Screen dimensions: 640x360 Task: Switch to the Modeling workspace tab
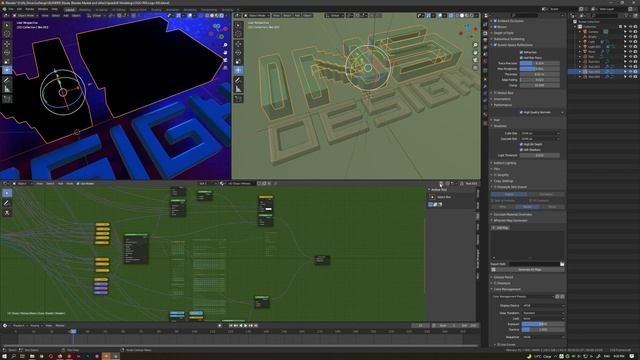(x=85, y=9)
